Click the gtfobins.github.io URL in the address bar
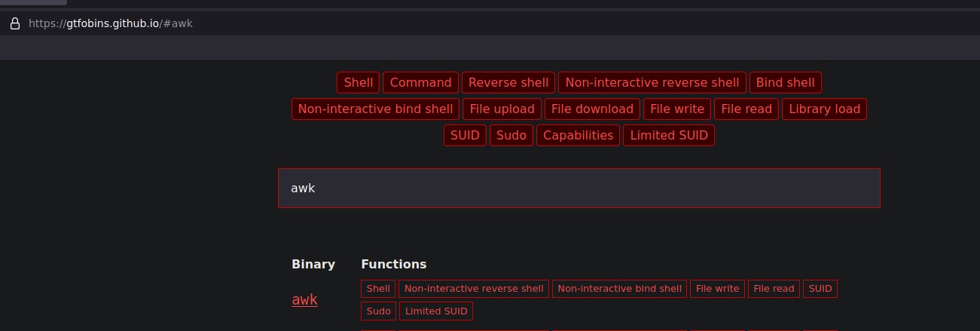Image resolution: width=980 pixels, height=331 pixels. (x=111, y=23)
